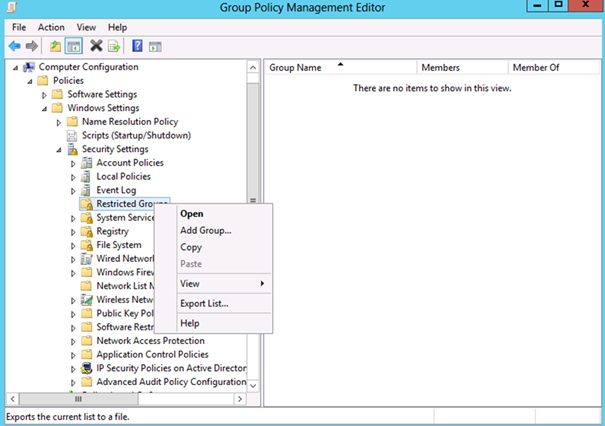
Task: Click the Security Settings lock icon
Action: tap(72, 149)
